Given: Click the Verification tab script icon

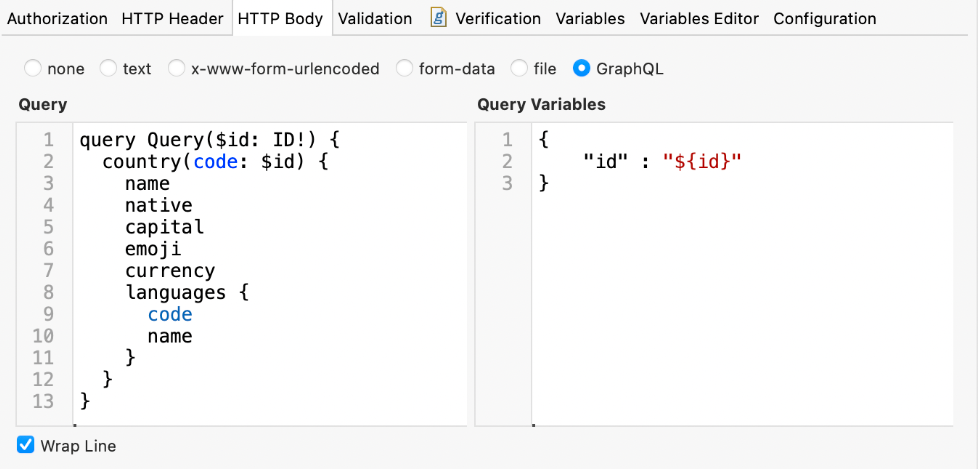Looking at the screenshot, I should (x=439, y=18).
